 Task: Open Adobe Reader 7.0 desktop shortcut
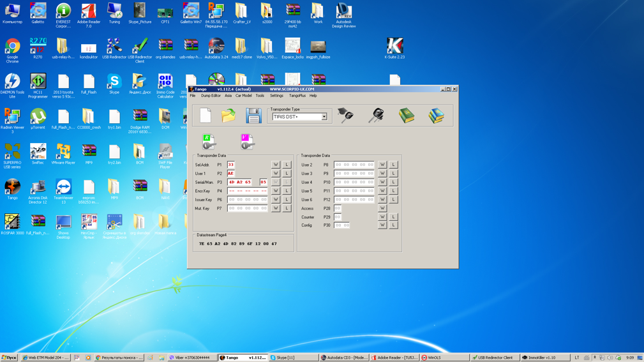[89, 15]
